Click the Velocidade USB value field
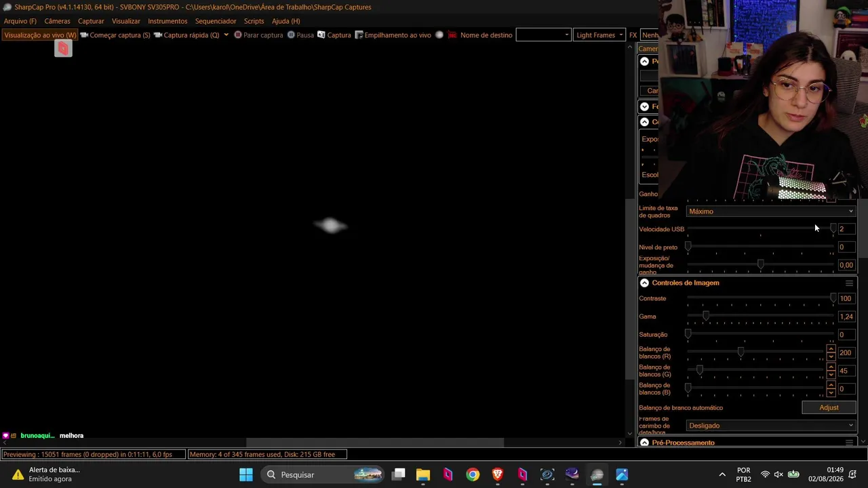The width and height of the screenshot is (868, 488). [846, 229]
